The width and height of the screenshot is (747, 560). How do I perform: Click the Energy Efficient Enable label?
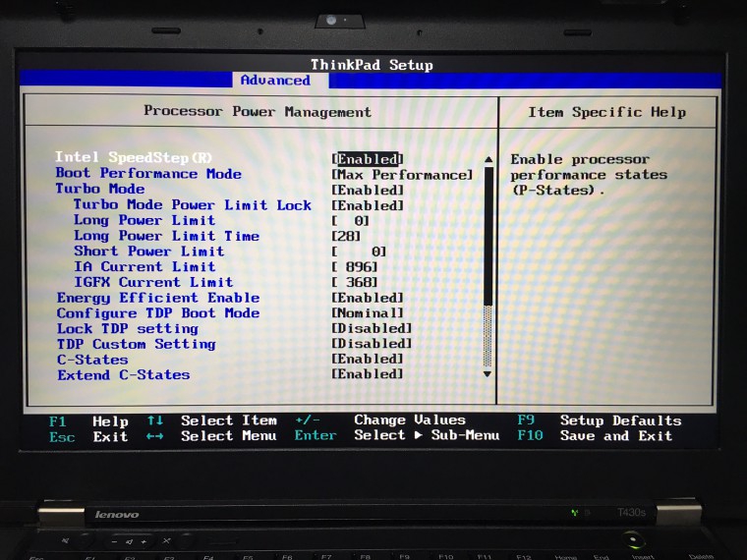coord(158,298)
